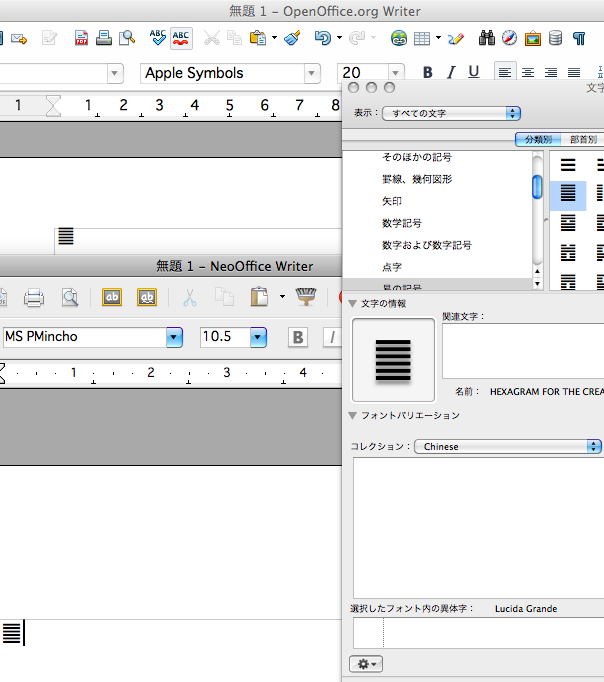Open the Chinese collection popup menu
The height and width of the screenshot is (682, 604).
pos(507,447)
